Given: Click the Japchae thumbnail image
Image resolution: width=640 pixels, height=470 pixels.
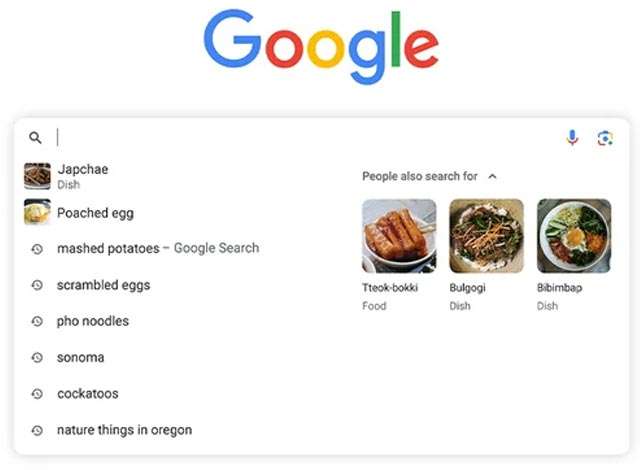Looking at the screenshot, I should [37, 176].
